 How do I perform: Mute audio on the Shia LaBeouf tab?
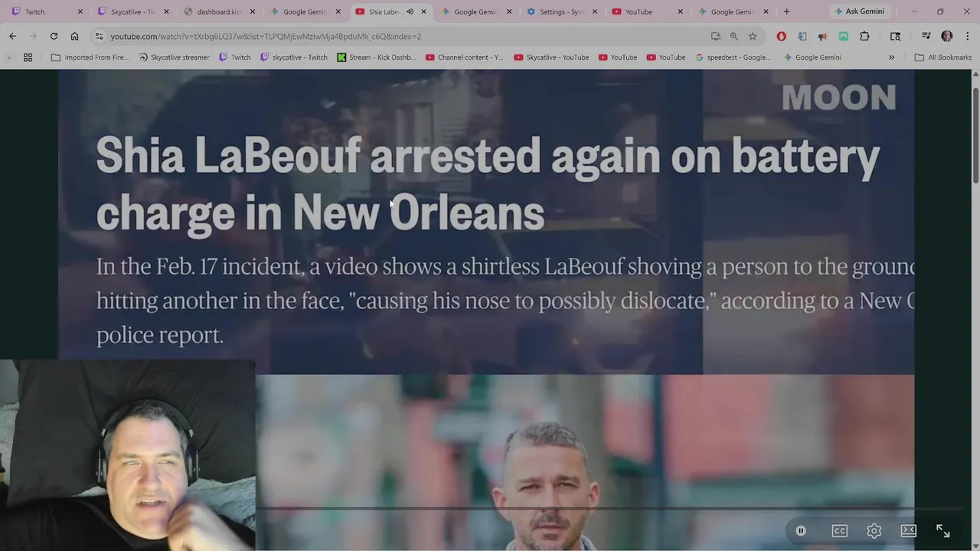pos(410,11)
